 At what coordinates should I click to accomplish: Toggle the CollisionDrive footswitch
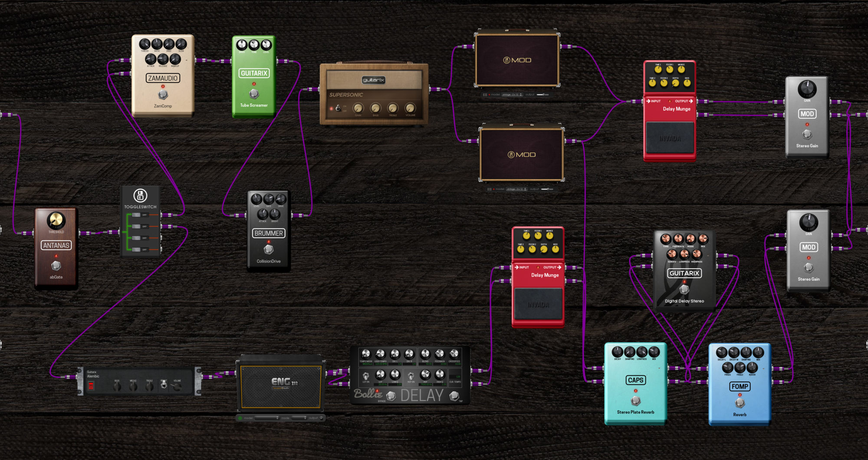[x=269, y=249]
